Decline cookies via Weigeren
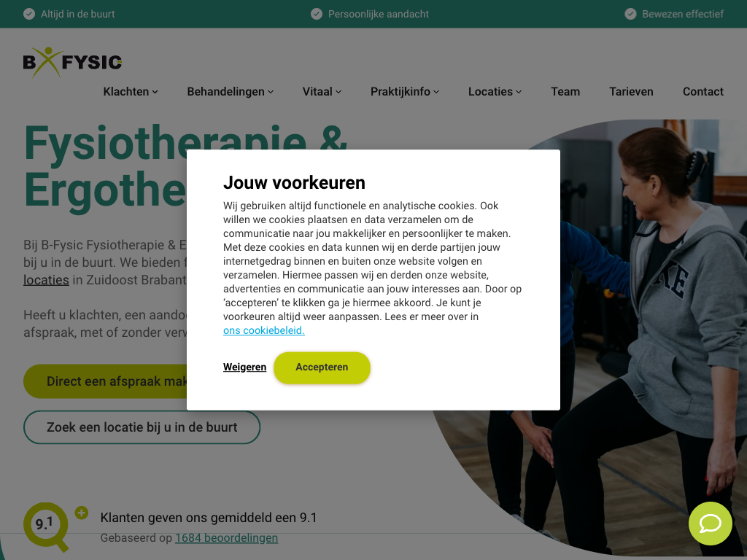Viewport: 747px width, 560px height. [x=244, y=367]
